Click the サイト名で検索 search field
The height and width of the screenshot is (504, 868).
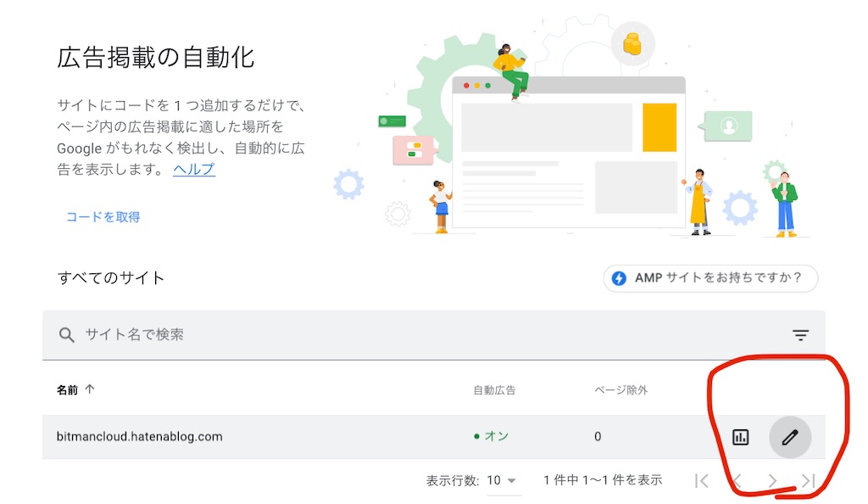(170, 334)
